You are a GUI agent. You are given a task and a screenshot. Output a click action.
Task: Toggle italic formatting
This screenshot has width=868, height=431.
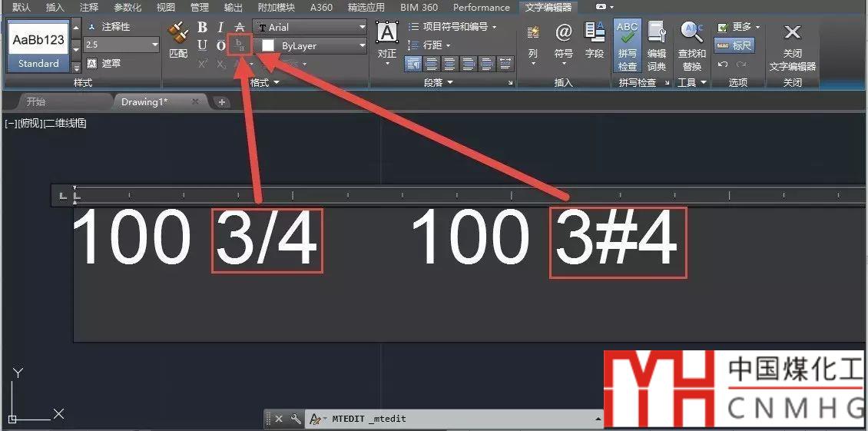coord(220,27)
